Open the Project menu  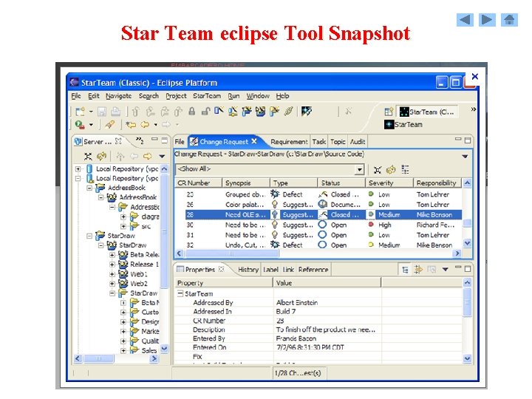(x=176, y=96)
